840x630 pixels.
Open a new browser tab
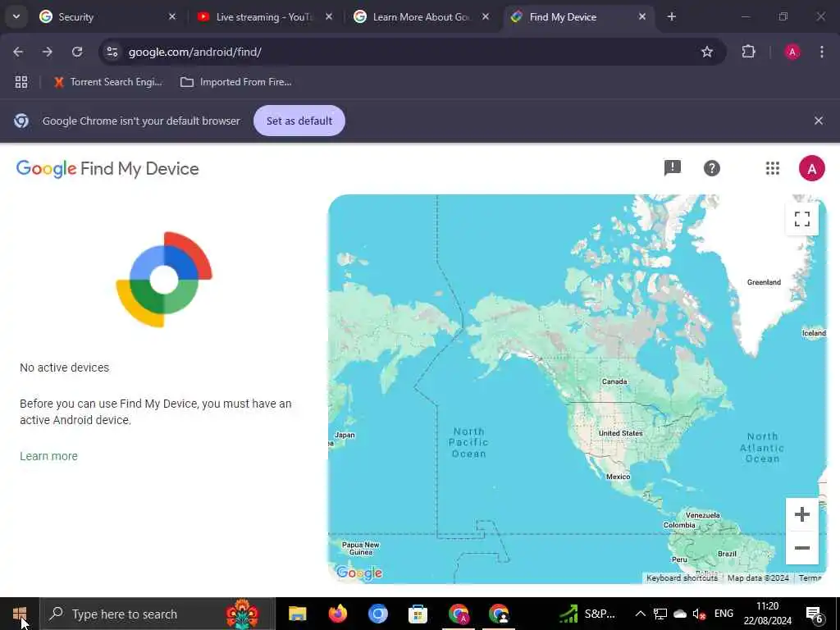tap(671, 16)
